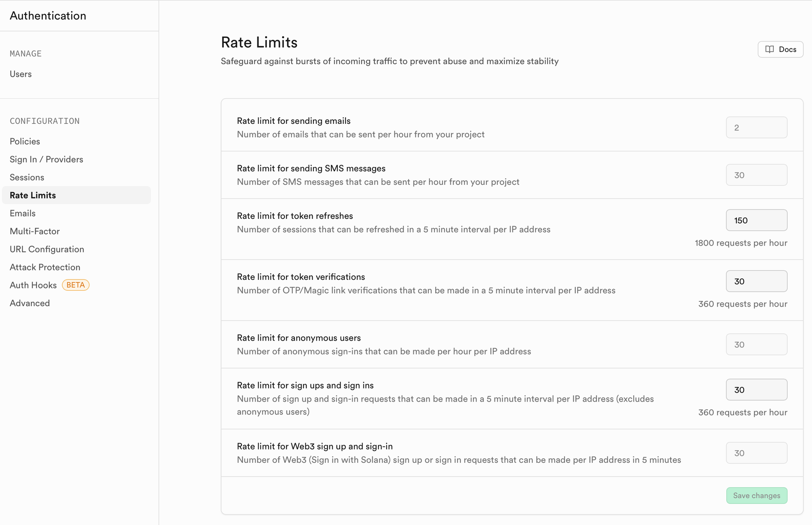The height and width of the screenshot is (525, 812).
Task: Click the SMS messages limit field
Action: coord(757,175)
